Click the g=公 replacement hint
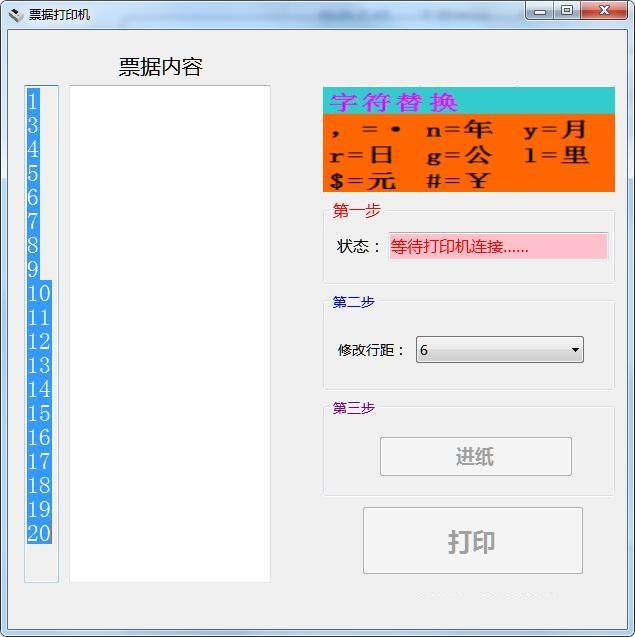 pyautogui.click(x=459, y=155)
